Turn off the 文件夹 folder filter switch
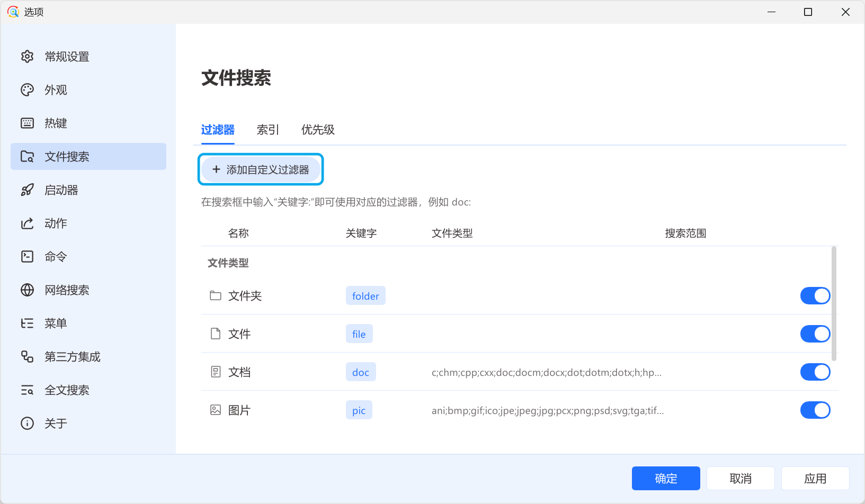The image size is (865, 504). pos(815,296)
